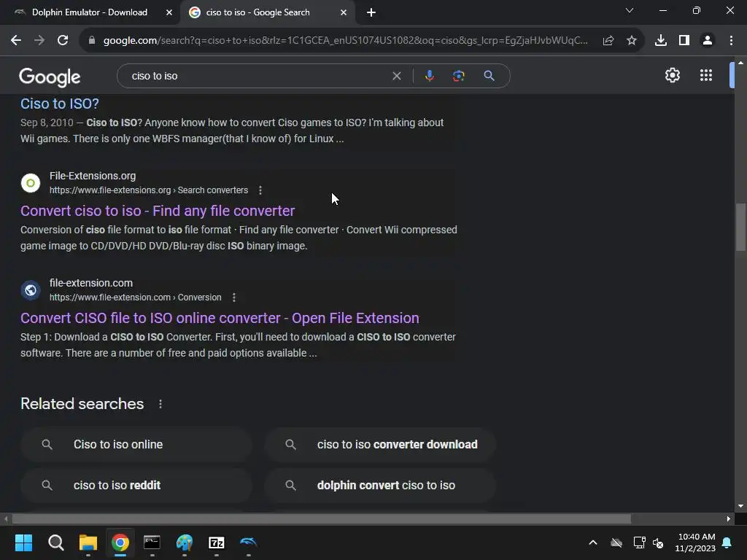Image resolution: width=747 pixels, height=560 pixels.
Task: Click the scroll down arrow of vertical scrollbar
Action: coord(740,506)
